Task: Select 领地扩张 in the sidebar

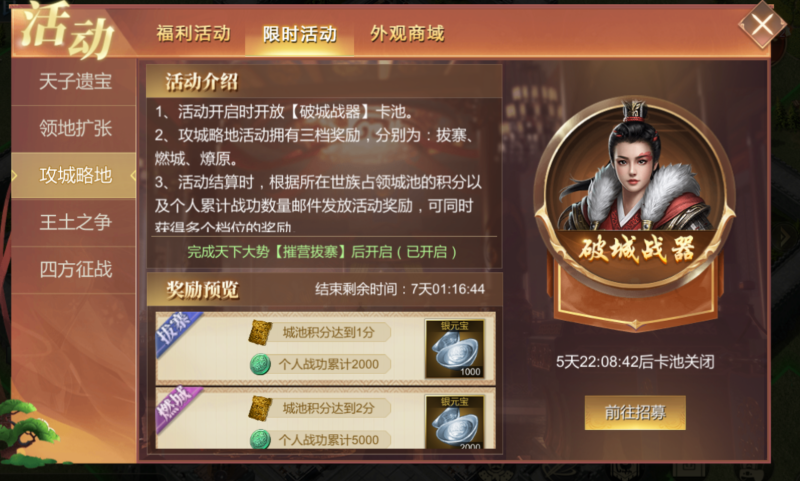Action: [x=74, y=129]
